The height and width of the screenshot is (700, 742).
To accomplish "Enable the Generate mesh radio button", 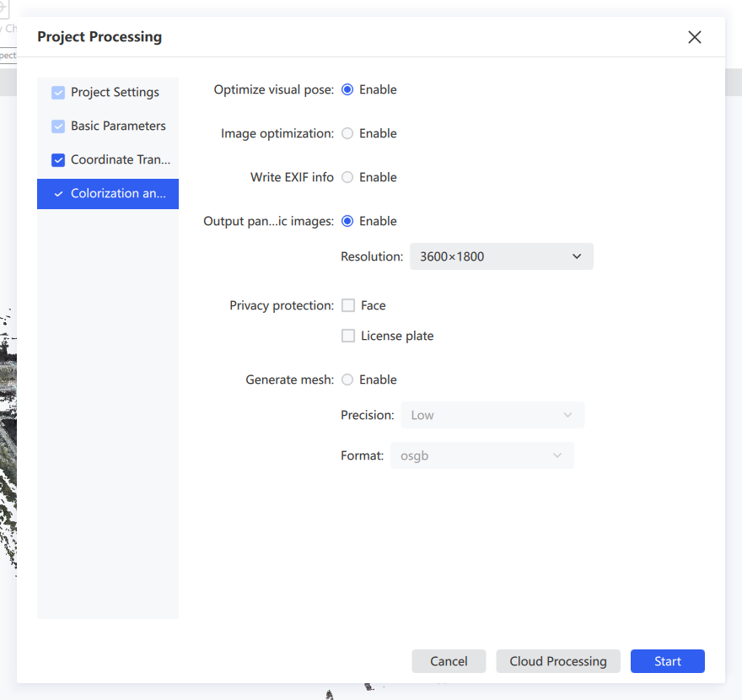I will point(347,380).
